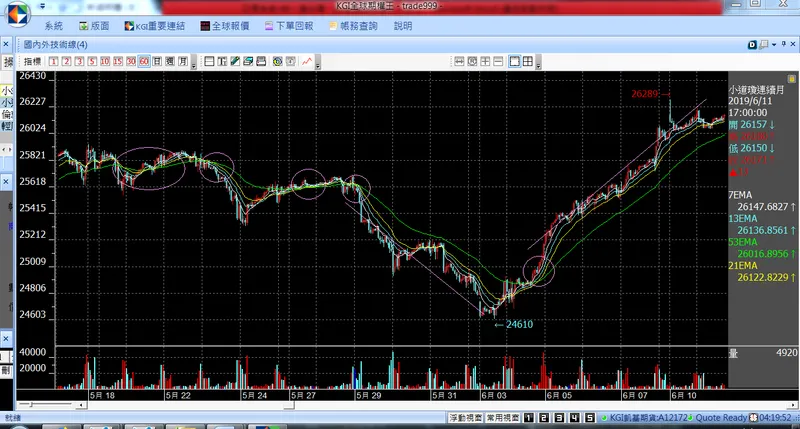Switch to workspace 5 button
The image size is (800, 429).
pyautogui.click(x=590, y=418)
